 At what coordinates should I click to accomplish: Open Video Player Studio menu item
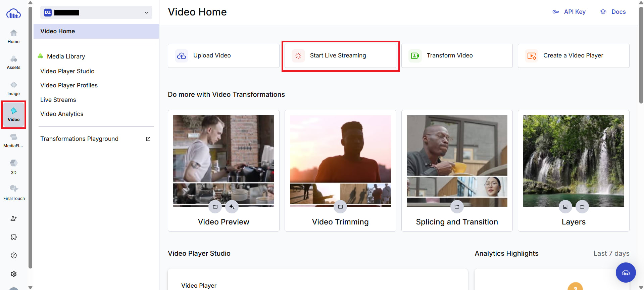coord(67,71)
